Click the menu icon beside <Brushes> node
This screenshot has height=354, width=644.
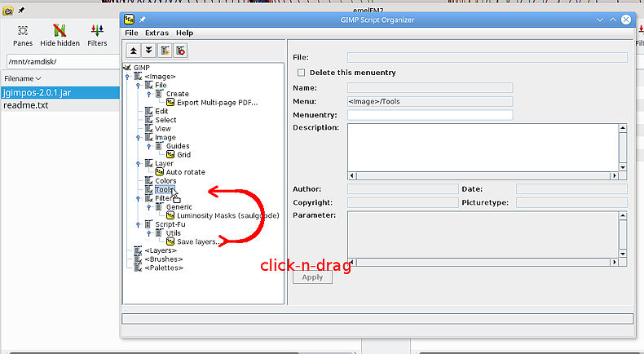(x=138, y=259)
